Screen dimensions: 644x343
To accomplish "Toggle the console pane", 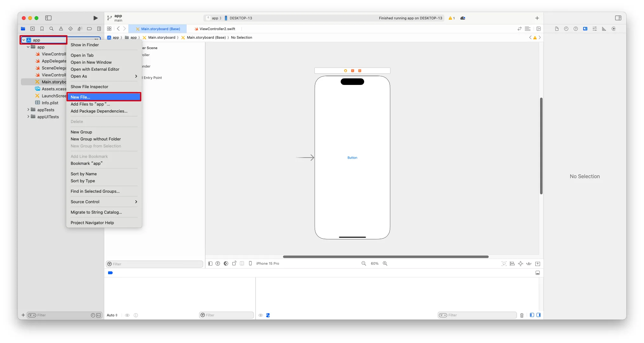I will pyautogui.click(x=538, y=315).
